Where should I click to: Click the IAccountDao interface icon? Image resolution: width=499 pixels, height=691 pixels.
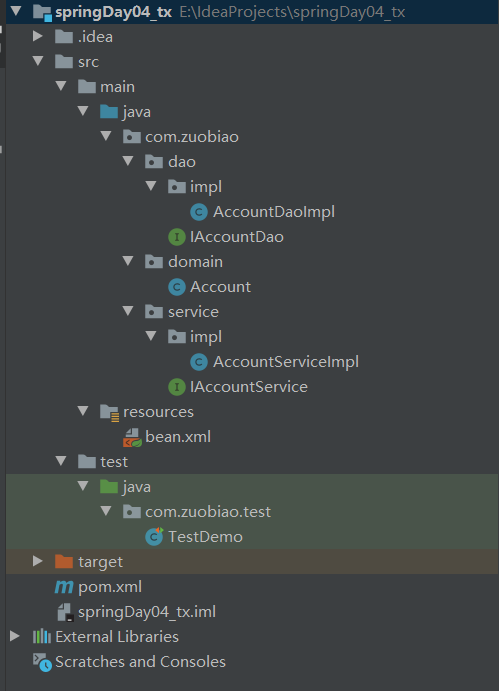(177, 237)
